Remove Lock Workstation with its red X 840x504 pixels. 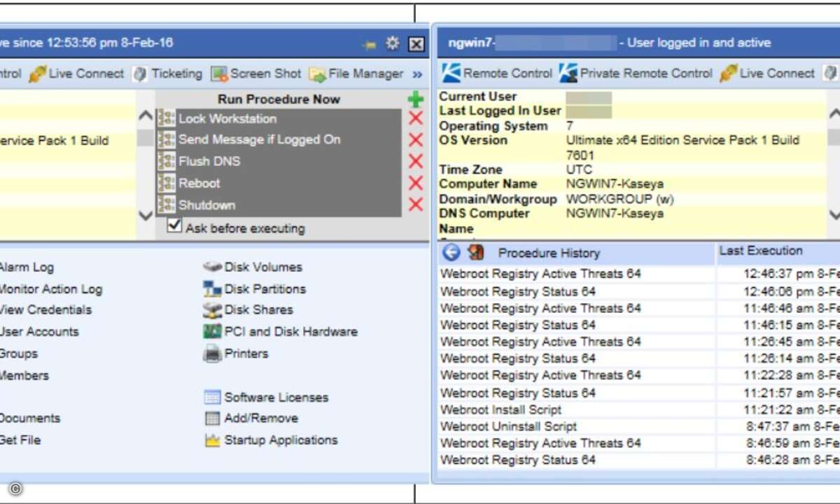pyautogui.click(x=416, y=118)
